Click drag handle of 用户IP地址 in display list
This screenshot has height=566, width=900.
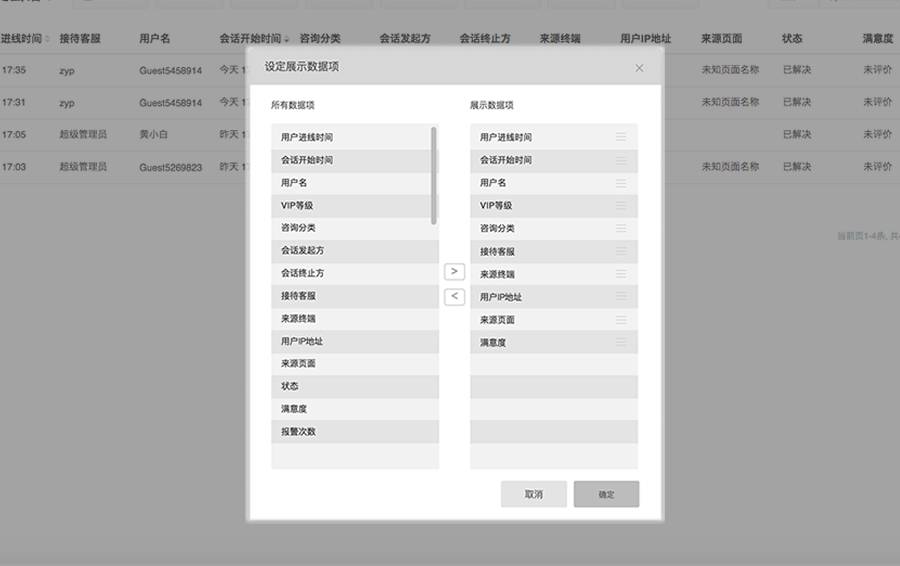[620, 297]
